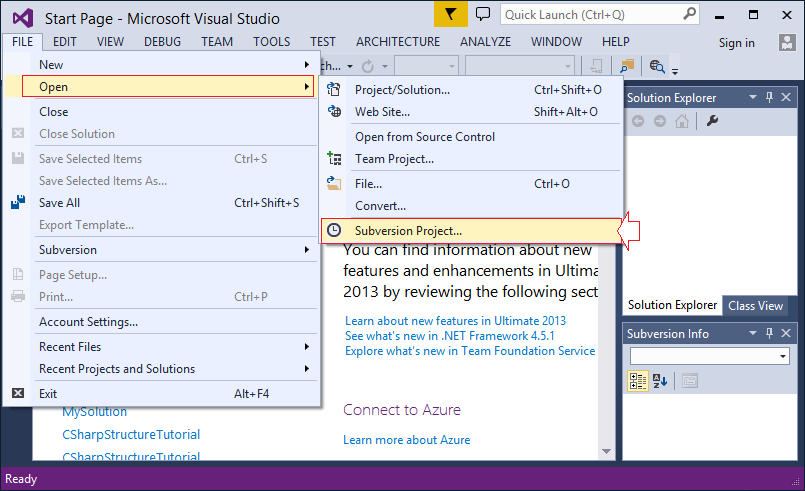Click the Save All disk icon
805x491 pixels.
pyautogui.click(x=18, y=202)
